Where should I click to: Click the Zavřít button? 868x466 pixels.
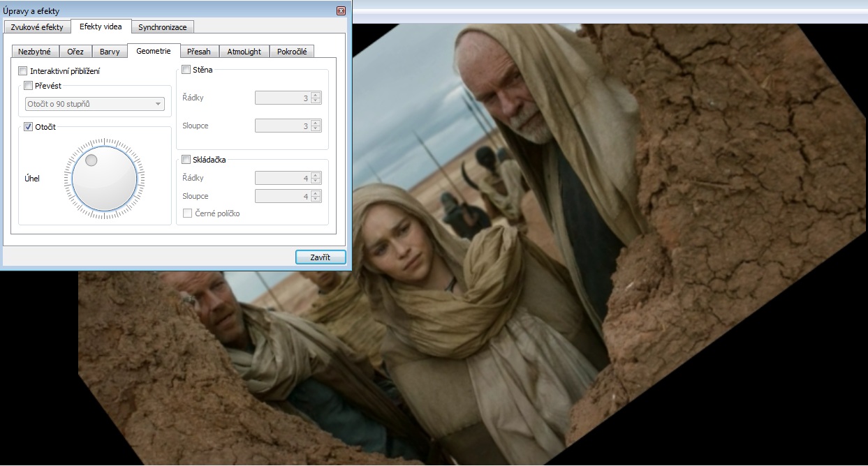321,257
